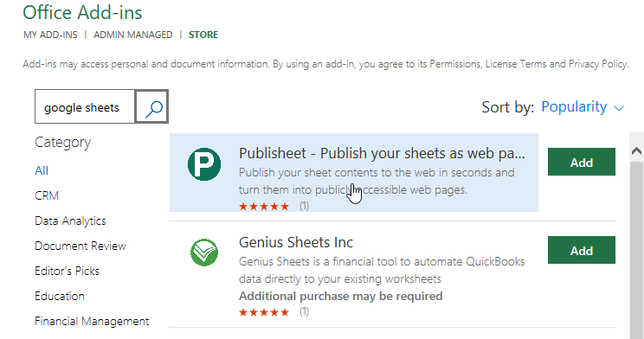Click the Category heading label
644x339 pixels.
(63, 143)
